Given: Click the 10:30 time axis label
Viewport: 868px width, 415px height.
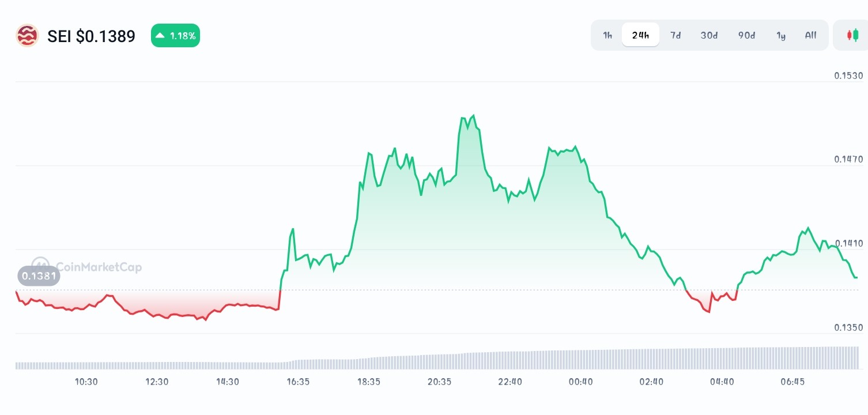Looking at the screenshot, I should (86, 382).
